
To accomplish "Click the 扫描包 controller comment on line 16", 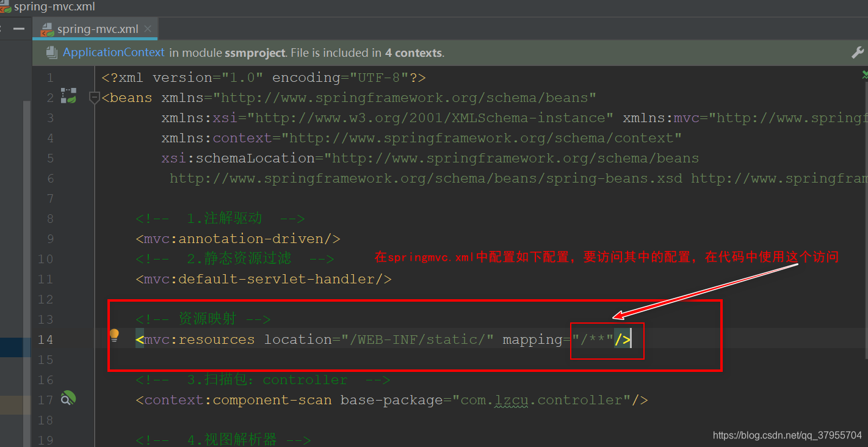I will click(x=262, y=380).
